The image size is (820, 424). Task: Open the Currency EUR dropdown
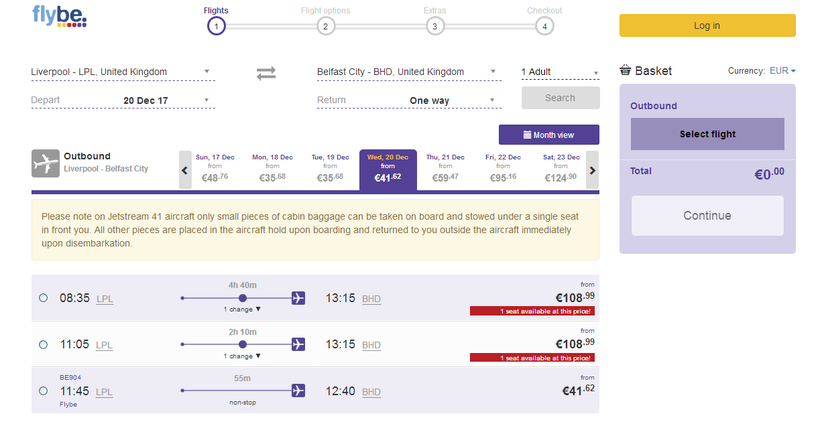[780, 71]
